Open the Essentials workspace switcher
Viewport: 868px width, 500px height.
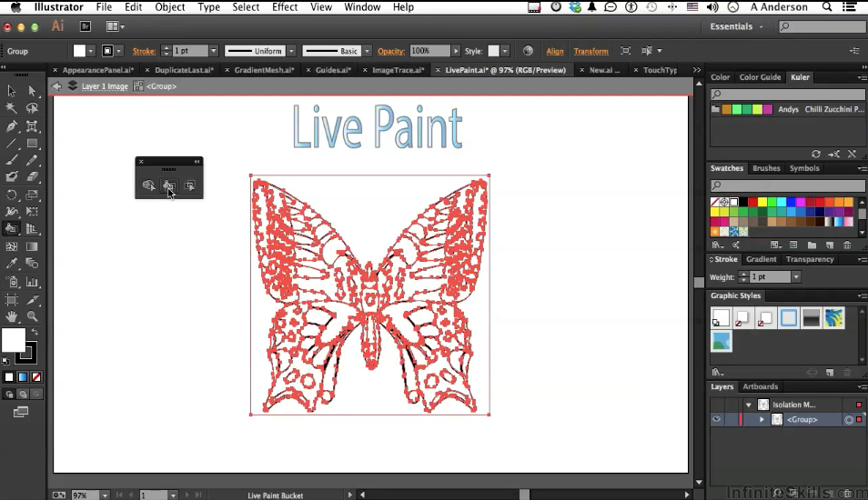pos(736,26)
